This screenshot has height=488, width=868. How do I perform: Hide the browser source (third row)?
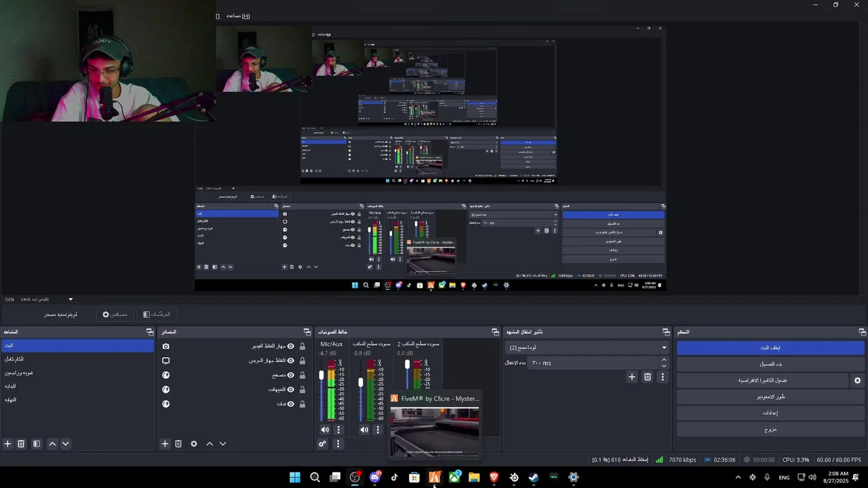pyautogui.click(x=291, y=375)
